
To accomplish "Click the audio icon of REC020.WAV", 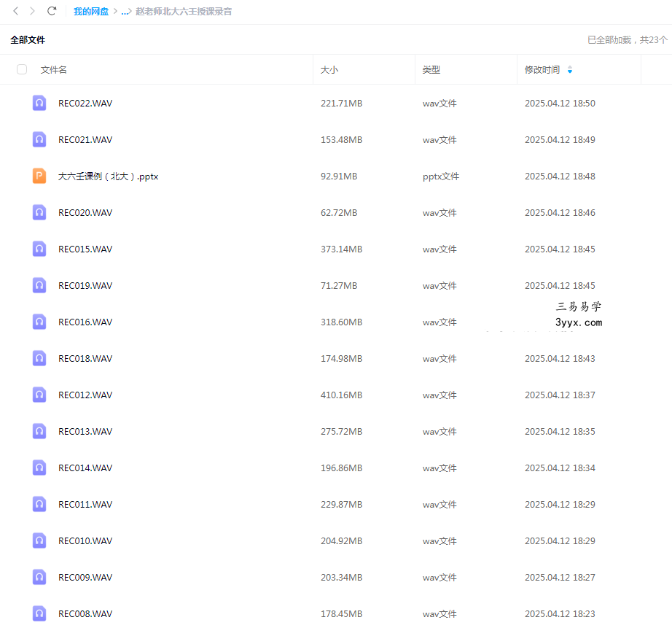I will tap(39, 212).
